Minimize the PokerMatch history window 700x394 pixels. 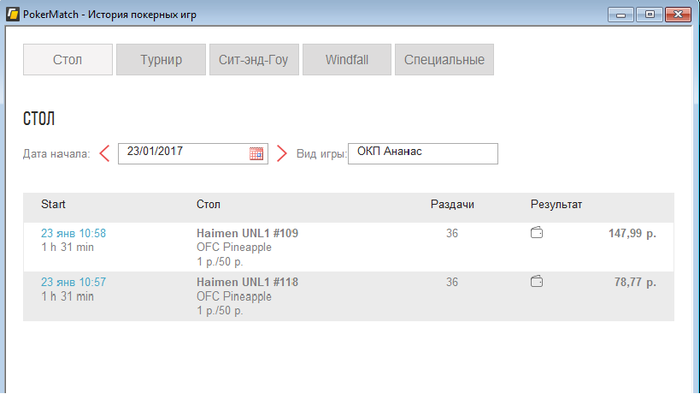coord(621,14)
